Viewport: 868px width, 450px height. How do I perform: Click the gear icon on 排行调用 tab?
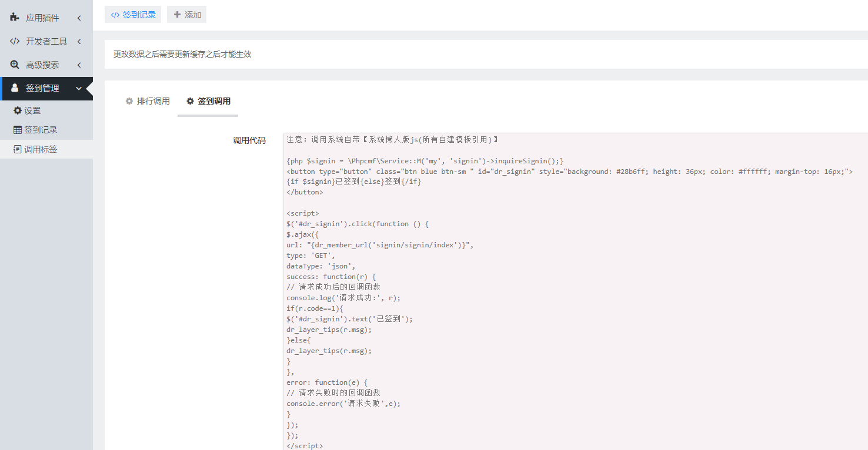pos(129,101)
